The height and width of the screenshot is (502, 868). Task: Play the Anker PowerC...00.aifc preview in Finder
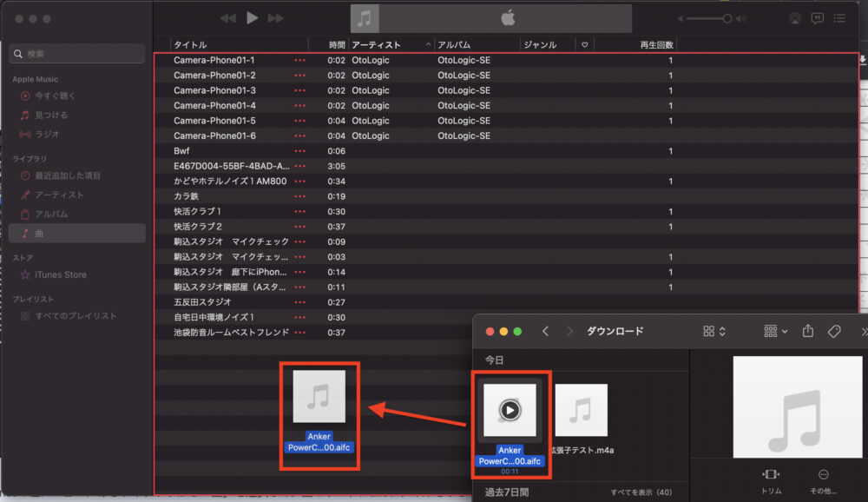(510, 411)
